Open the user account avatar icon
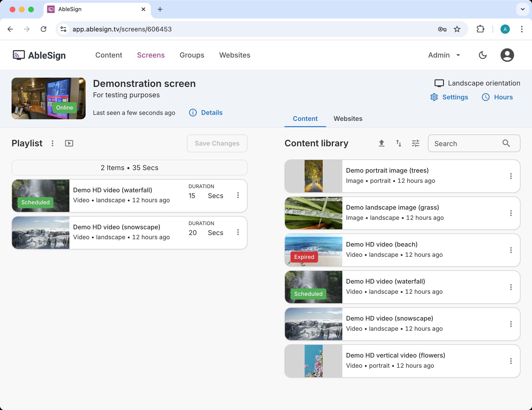This screenshot has width=532, height=410. point(507,55)
